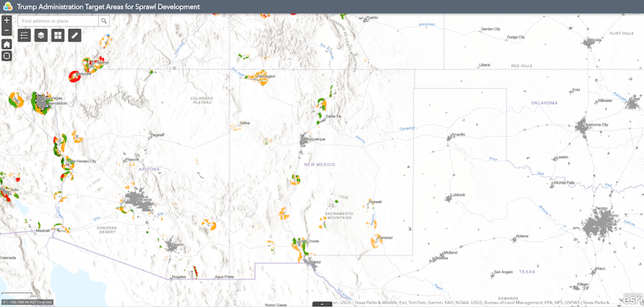Open the Basemap Gallery widget
This screenshot has width=644, height=307.
click(58, 35)
